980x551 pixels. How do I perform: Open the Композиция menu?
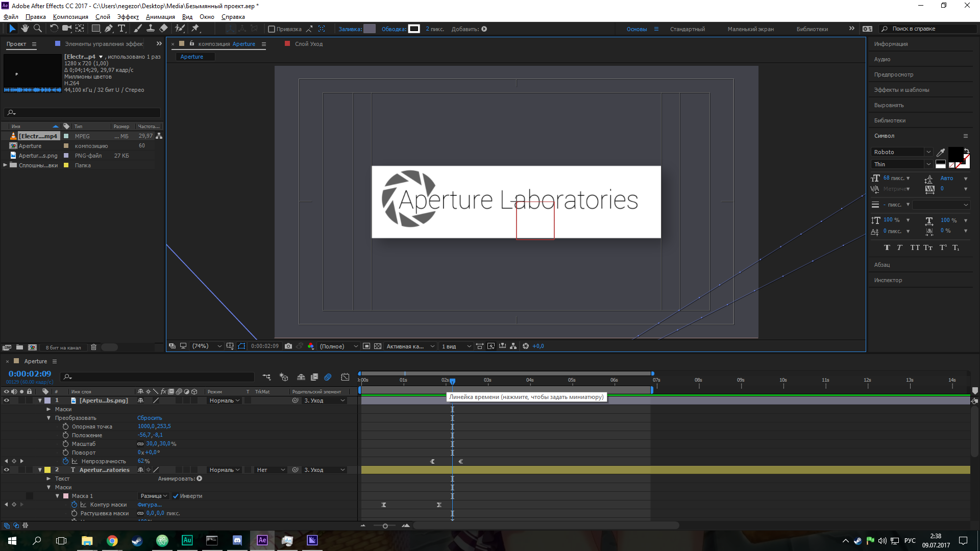pyautogui.click(x=70, y=17)
